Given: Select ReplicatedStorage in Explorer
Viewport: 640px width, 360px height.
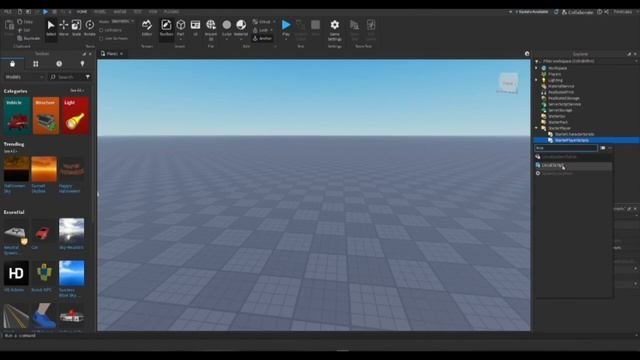Looking at the screenshot, I should pos(564,98).
